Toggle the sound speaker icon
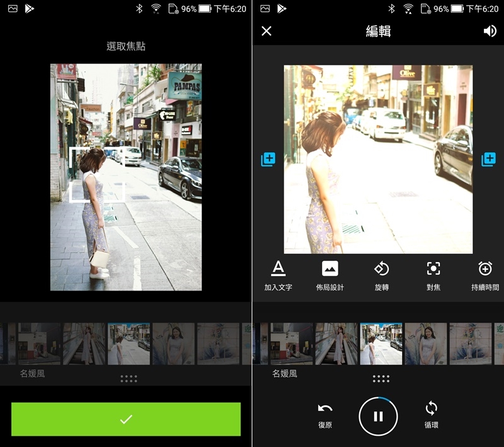The image size is (504, 447). (490, 31)
